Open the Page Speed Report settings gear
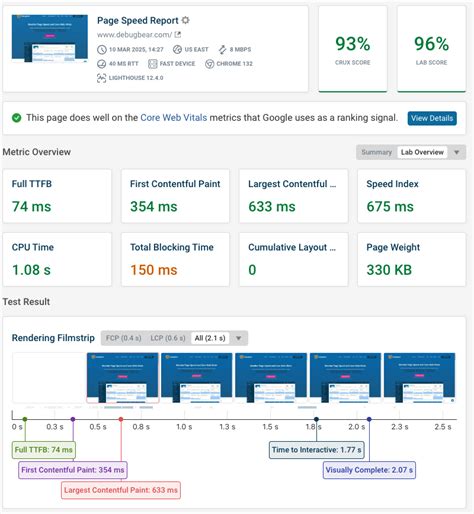474x514 pixels. pyautogui.click(x=185, y=20)
